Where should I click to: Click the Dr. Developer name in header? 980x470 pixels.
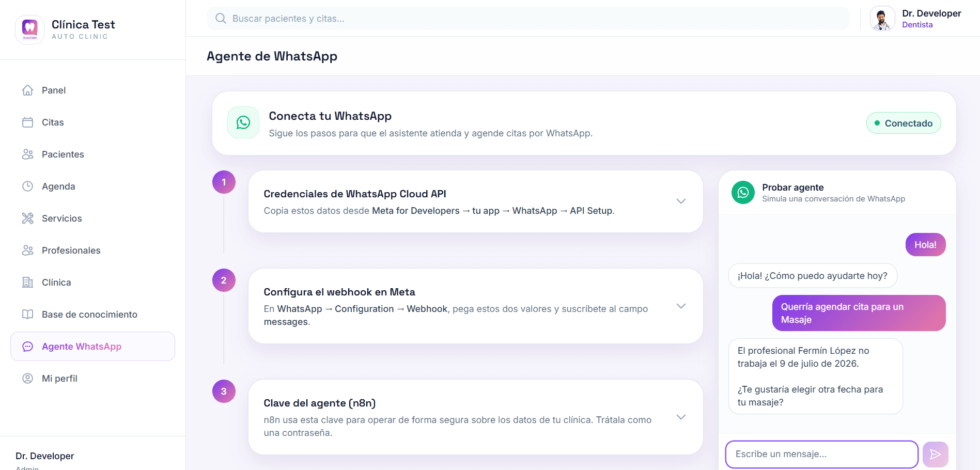[931, 13]
